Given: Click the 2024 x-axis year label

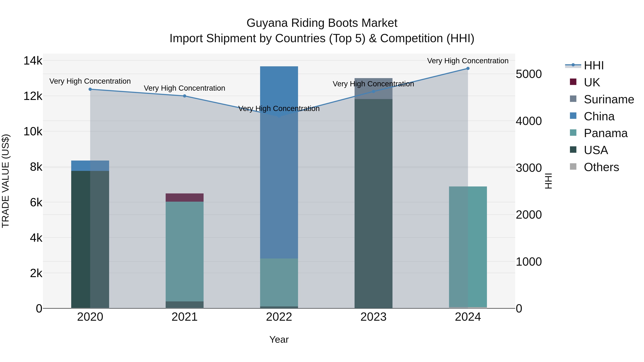Looking at the screenshot, I should [x=468, y=317].
